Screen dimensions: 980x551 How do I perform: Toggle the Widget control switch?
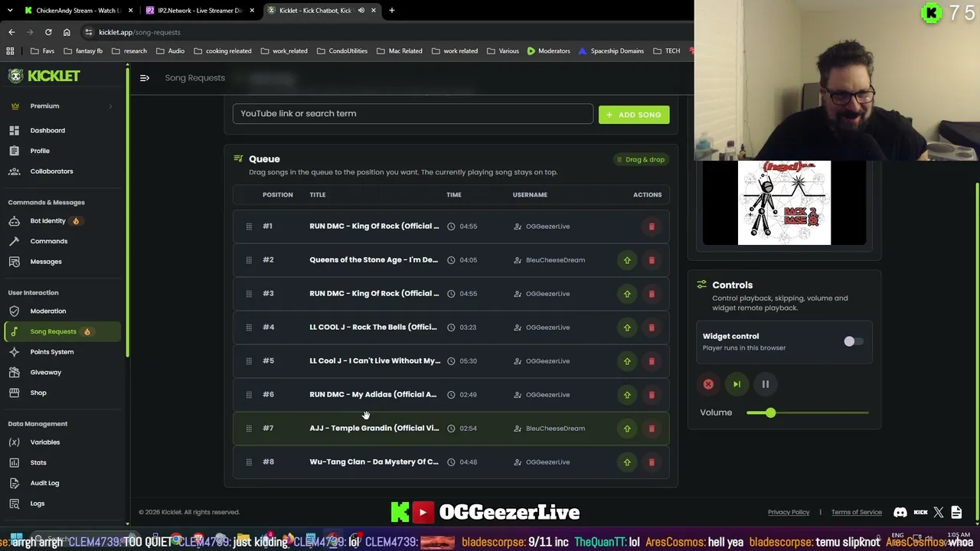click(854, 341)
